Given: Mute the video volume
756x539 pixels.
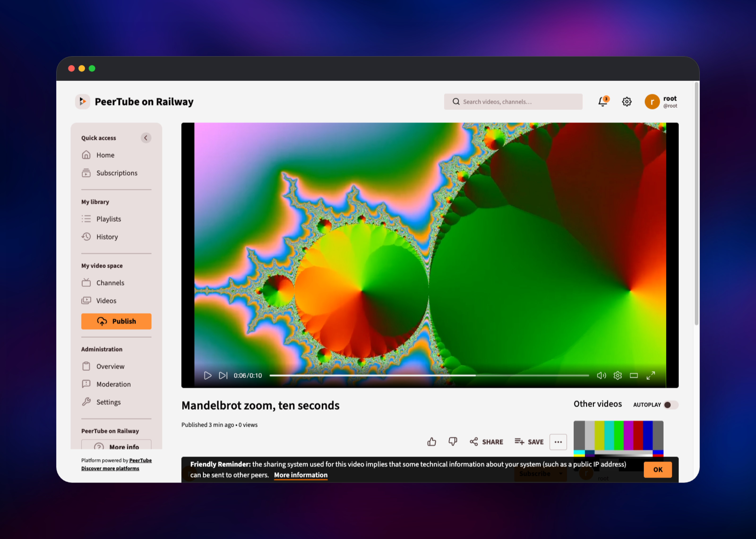Looking at the screenshot, I should [x=601, y=375].
